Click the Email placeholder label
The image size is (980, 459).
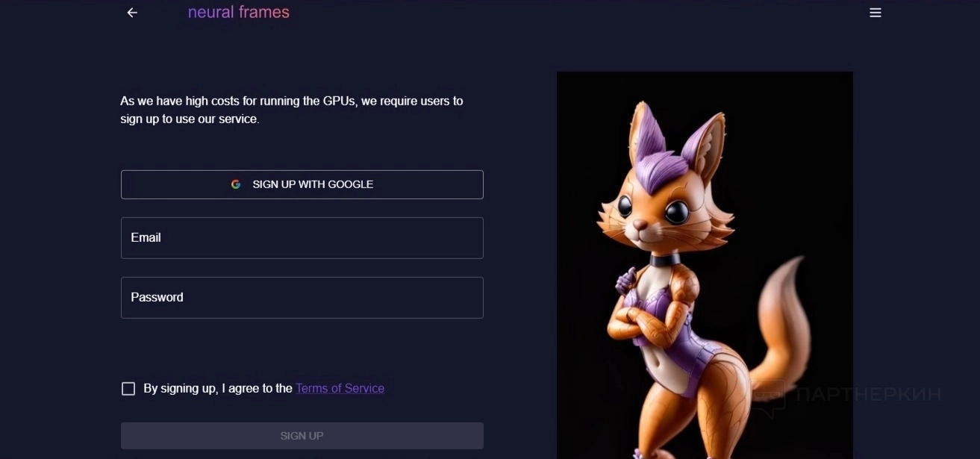pyautogui.click(x=146, y=237)
